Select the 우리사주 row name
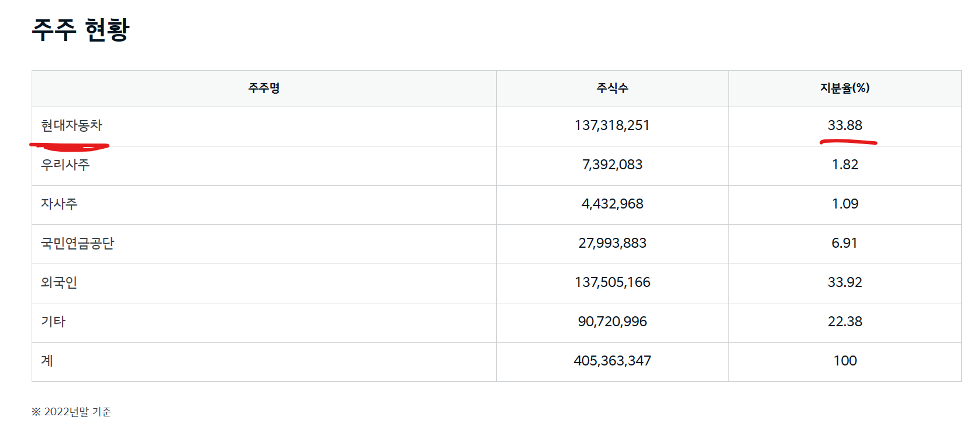Image resolution: width=980 pixels, height=434 pixels. click(65, 165)
